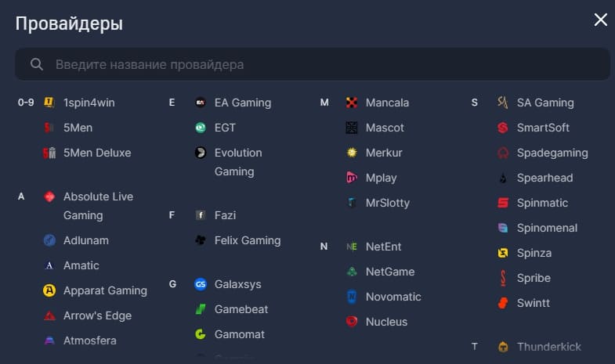
Task: Choose the Apparat Gaming yellow icon
Action: (x=49, y=290)
